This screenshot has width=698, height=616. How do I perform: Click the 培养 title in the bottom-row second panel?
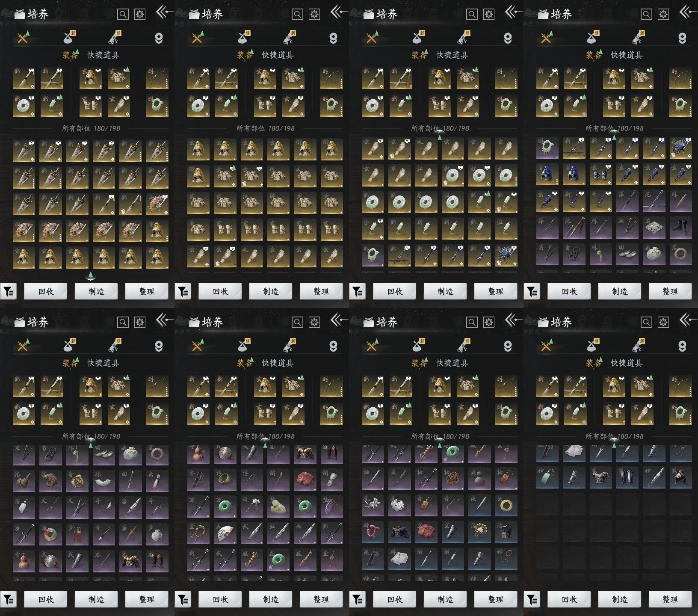[213, 322]
